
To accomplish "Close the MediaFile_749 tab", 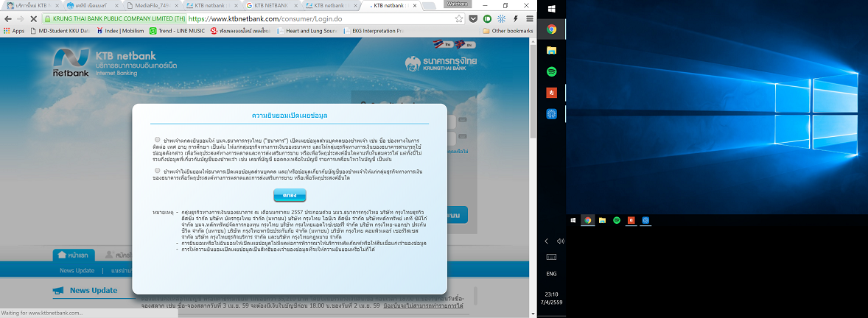I will pyautogui.click(x=176, y=6).
